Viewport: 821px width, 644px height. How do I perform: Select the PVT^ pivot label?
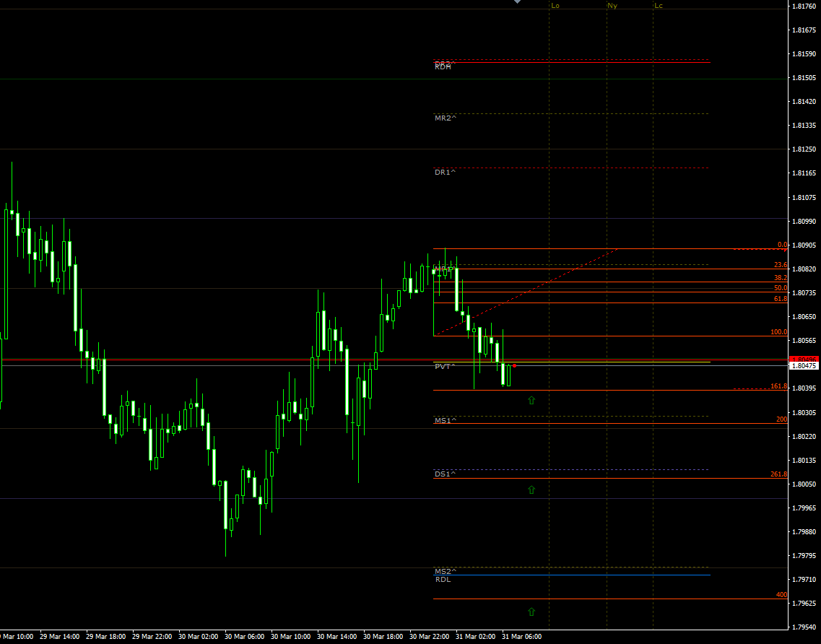(444, 367)
